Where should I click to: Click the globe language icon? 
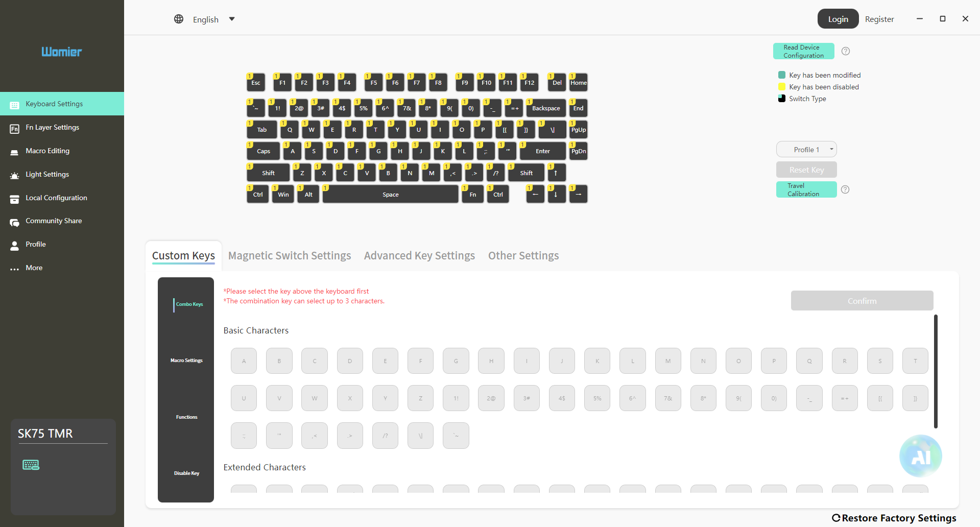pos(179,19)
